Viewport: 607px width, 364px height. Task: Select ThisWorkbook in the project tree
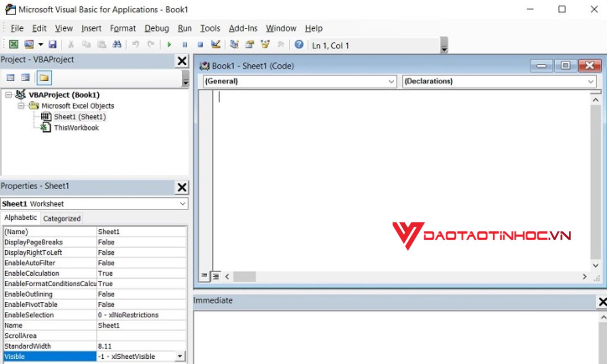click(76, 128)
